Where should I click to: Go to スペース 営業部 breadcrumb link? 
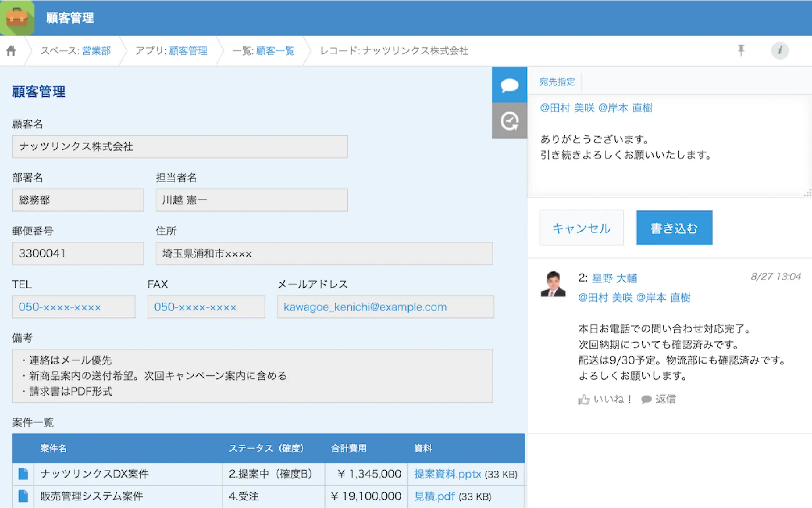point(96,50)
